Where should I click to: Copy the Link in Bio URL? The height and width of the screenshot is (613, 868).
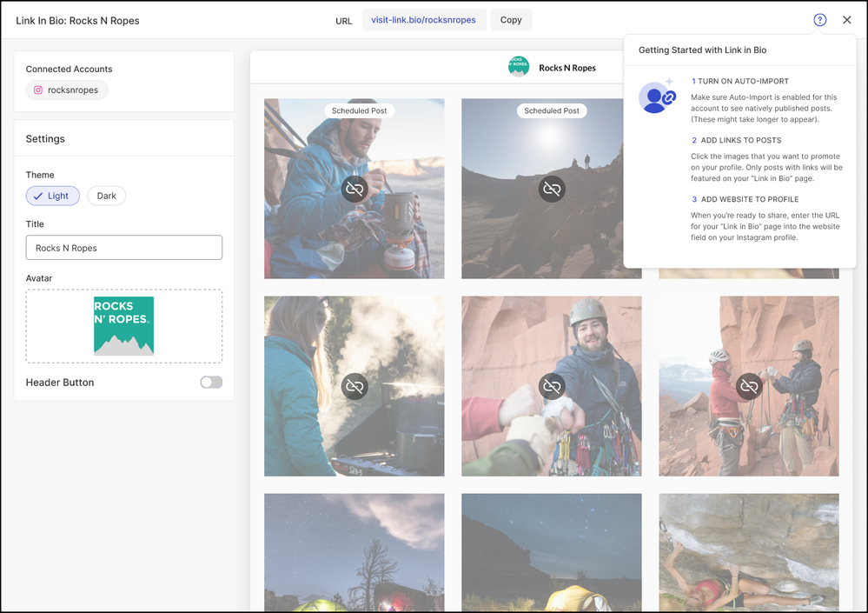pyautogui.click(x=511, y=20)
